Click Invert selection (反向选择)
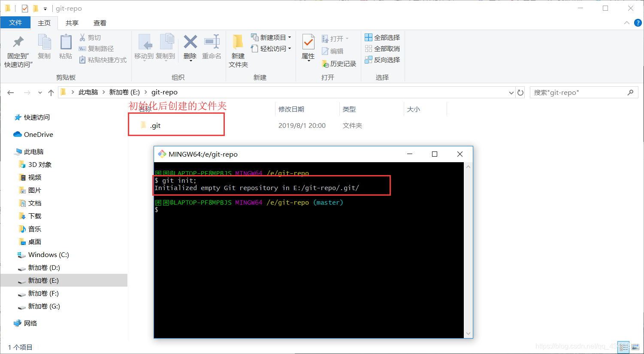Viewport: 644px width, 354px height. [382, 60]
